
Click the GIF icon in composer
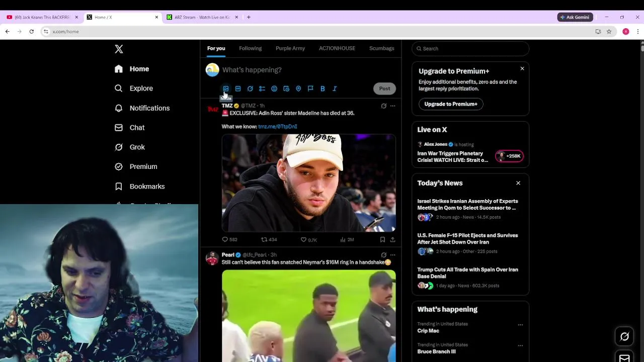(238, 88)
